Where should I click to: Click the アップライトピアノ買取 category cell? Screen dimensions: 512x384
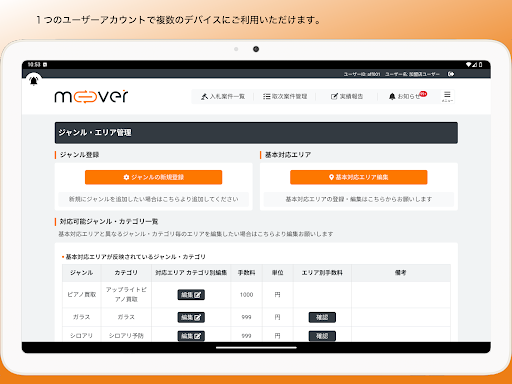point(126,295)
